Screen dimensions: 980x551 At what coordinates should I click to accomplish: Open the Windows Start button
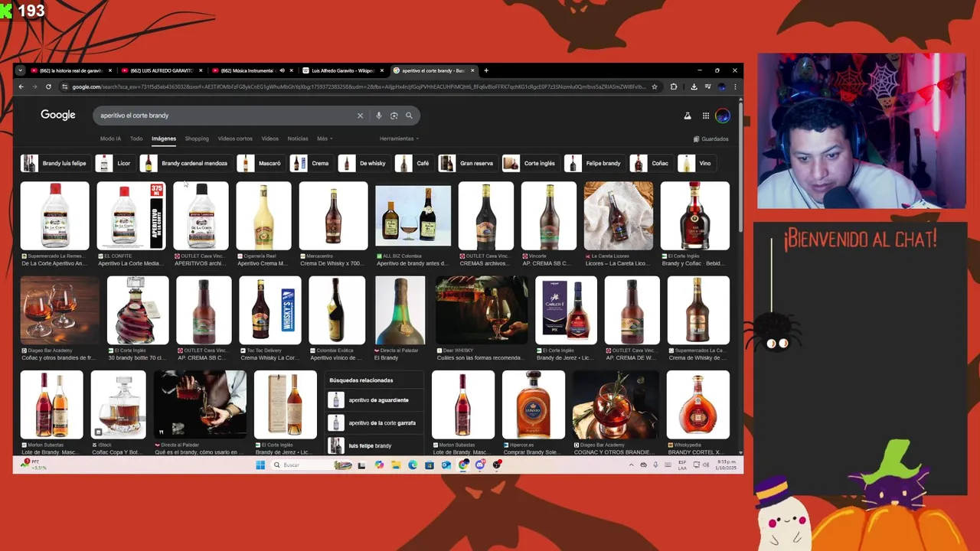pyautogui.click(x=260, y=465)
